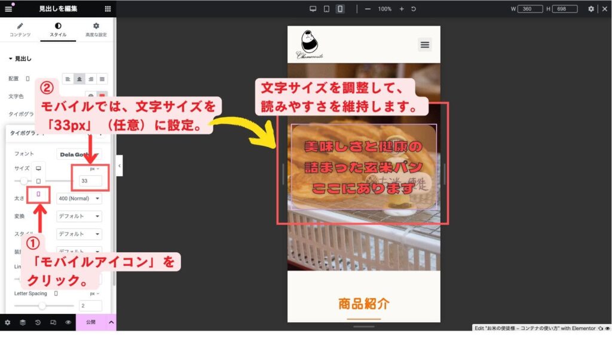Viewport: 612px width, 364px height.
Task: Open page settings gear in the bottom bar
Action: [x=7, y=323]
